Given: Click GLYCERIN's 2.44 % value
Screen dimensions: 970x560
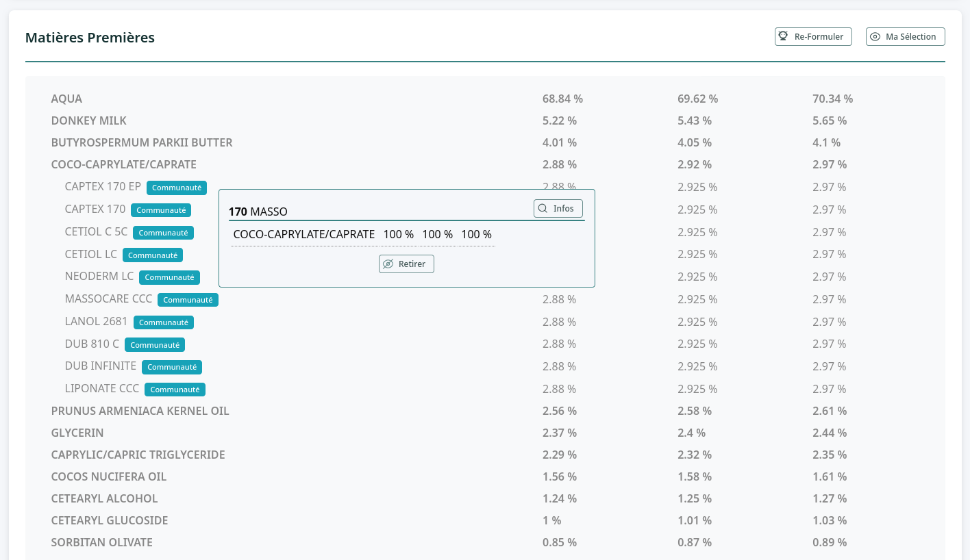Looking at the screenshot, I should click(x=830, y=433).
